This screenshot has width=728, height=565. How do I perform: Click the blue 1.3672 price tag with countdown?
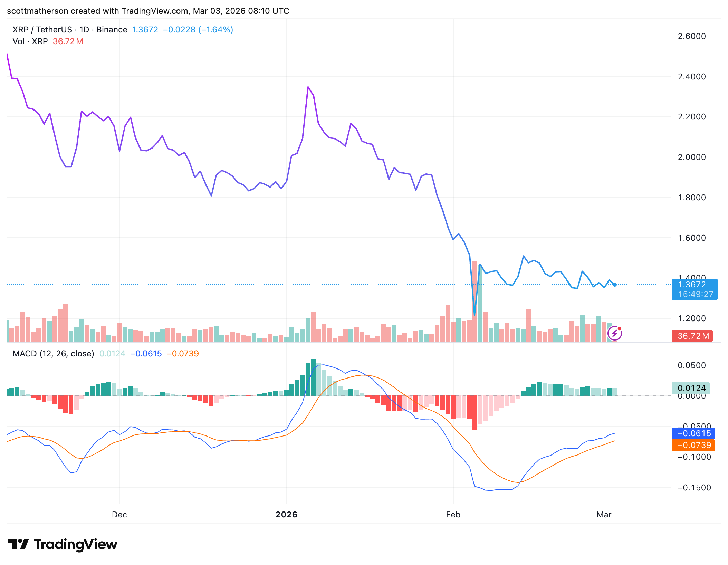point(695,289)
